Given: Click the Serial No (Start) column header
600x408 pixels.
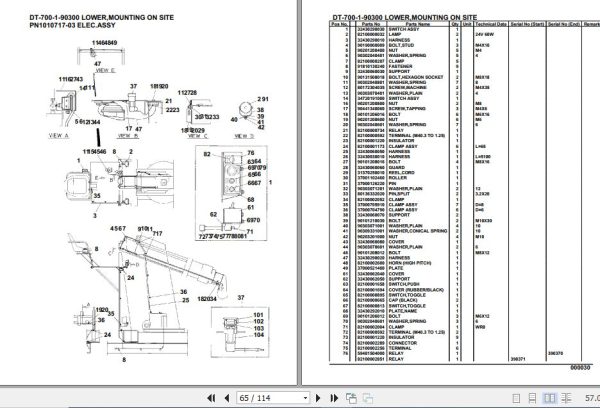Looking at the screenshot, I should pyautogui.click(x=527, y=24).
